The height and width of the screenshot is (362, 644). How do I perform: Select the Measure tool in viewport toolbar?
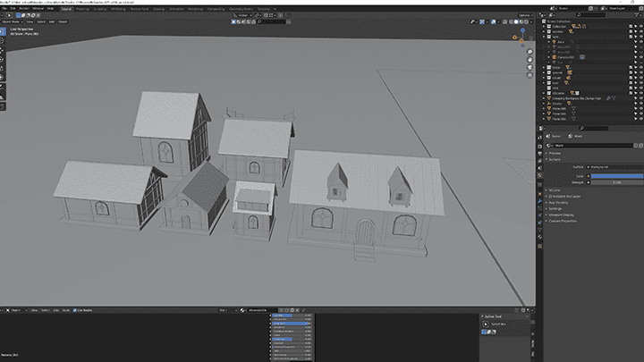[2, 97]
